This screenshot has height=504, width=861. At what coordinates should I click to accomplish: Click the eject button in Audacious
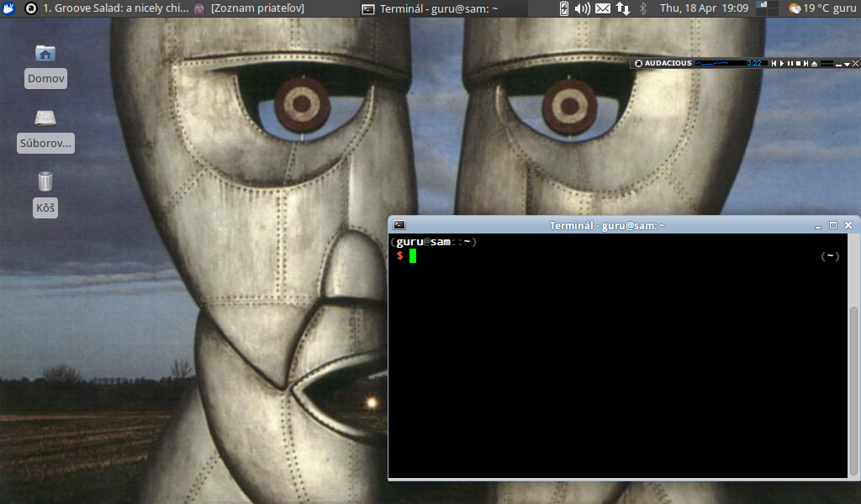(x=814, y=63)
